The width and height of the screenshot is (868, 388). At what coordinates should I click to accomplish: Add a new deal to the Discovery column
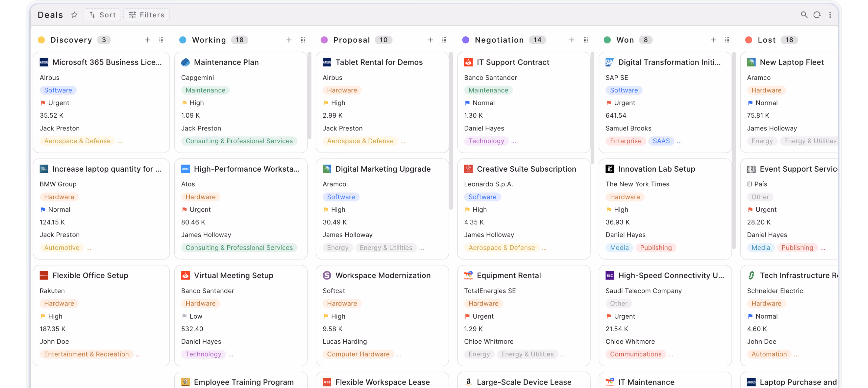pyautogui.click(x=148, y=40)
